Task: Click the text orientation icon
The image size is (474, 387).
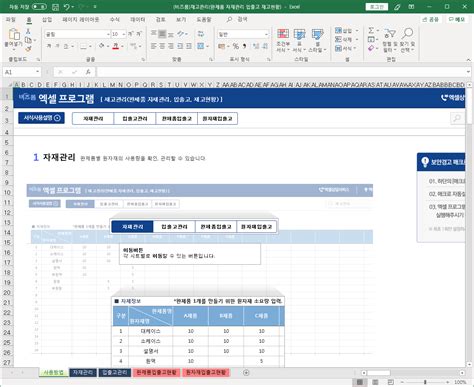Action: (x=181, y=34)
